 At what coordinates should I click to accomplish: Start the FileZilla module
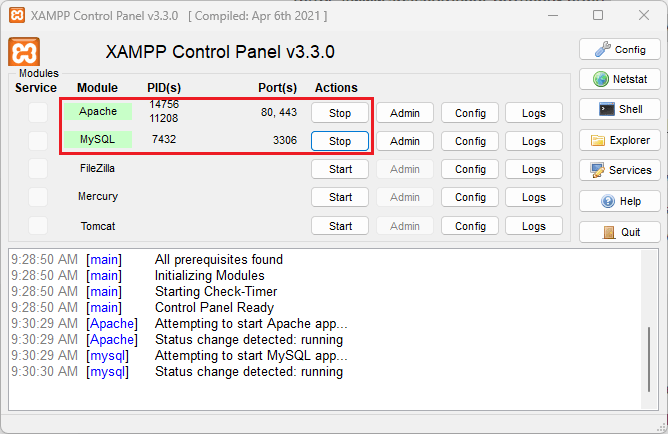coord(340,169)
